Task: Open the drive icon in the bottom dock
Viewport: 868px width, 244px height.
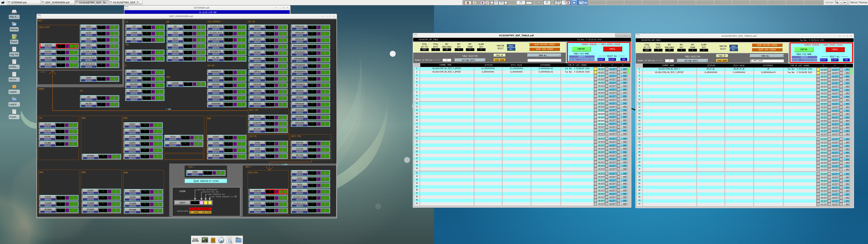Action: point(195,240)
